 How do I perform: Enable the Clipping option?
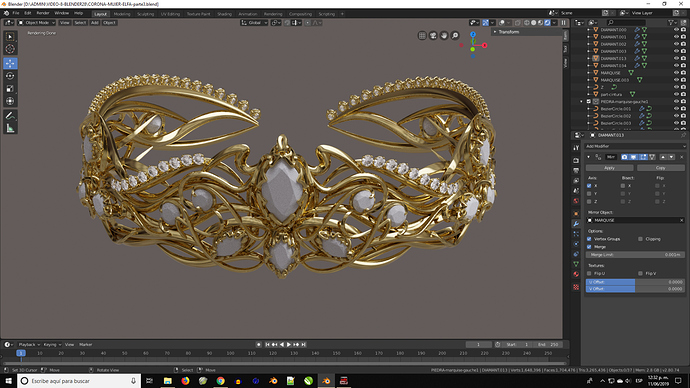[x=640, y=239]
